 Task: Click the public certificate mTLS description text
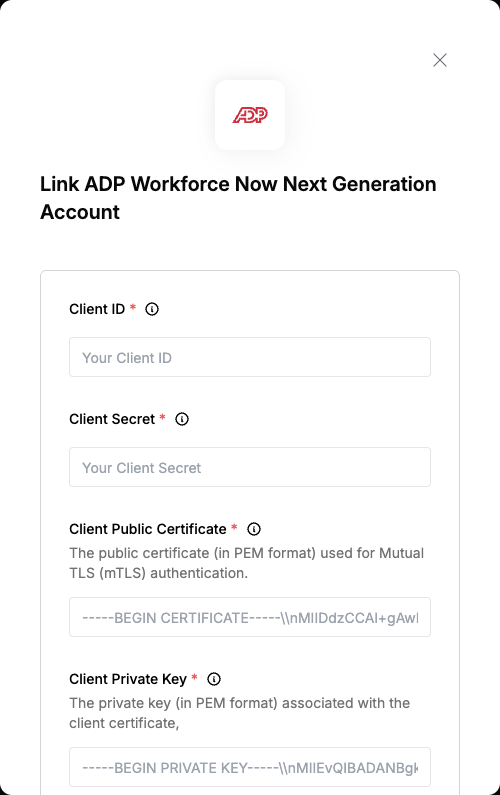246,563
